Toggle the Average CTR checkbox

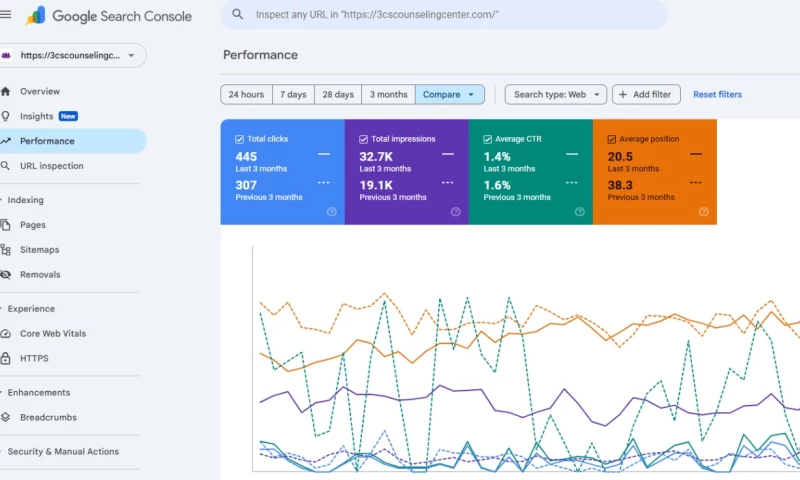tap(487, 139)
